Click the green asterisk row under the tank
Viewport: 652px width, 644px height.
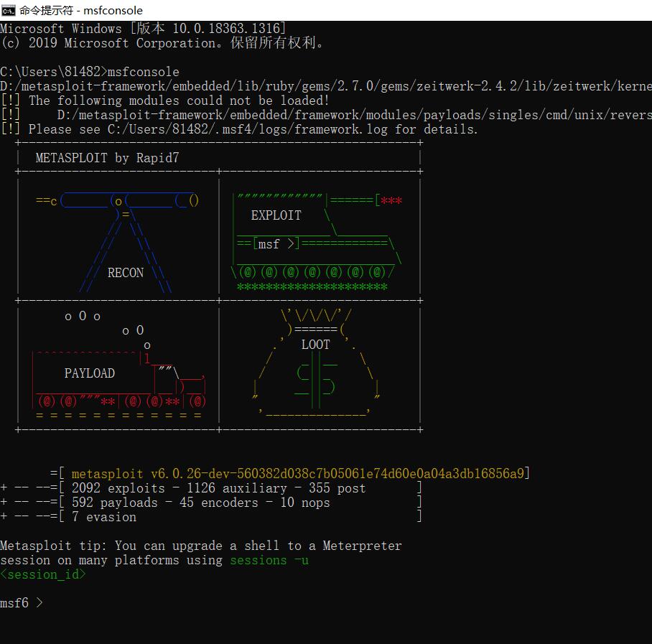click(x=312, y=287)
